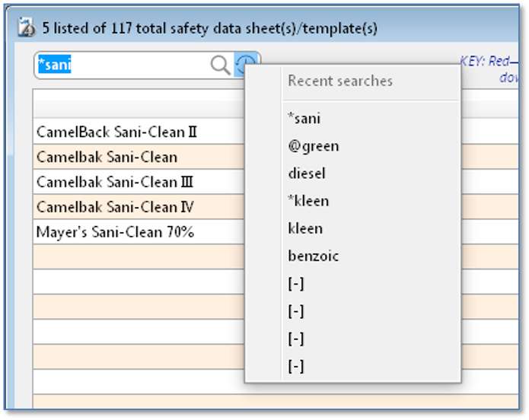Select the CamelBack Sani-Clean II row
The height and width of the screenshot is (420, 529).
pos(139,132)
